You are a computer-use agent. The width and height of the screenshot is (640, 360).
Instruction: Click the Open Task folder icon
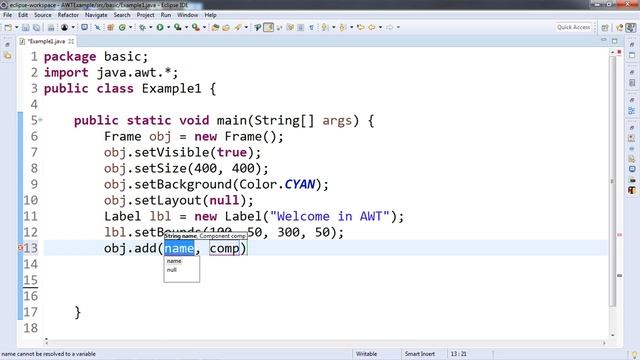pyautogui.click(x=226, y=27)
